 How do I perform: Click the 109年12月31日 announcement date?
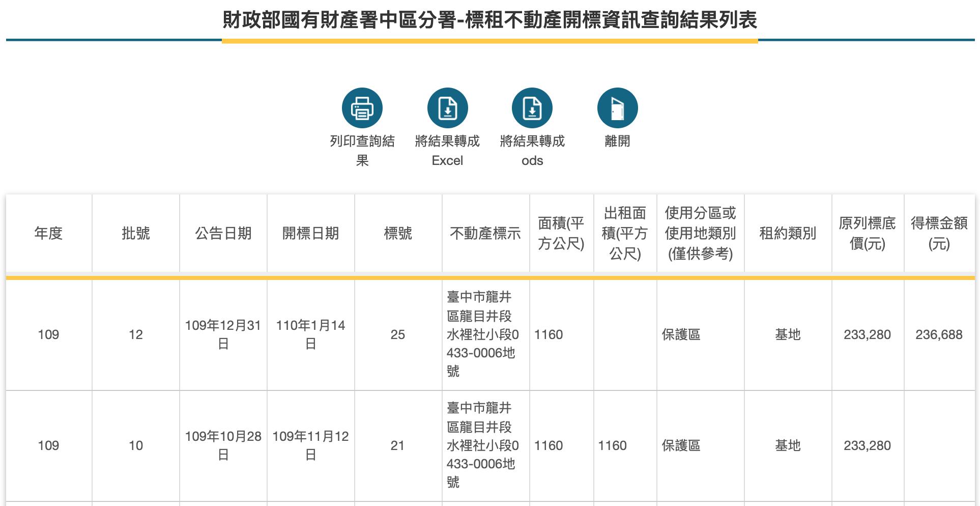[223, 334]
